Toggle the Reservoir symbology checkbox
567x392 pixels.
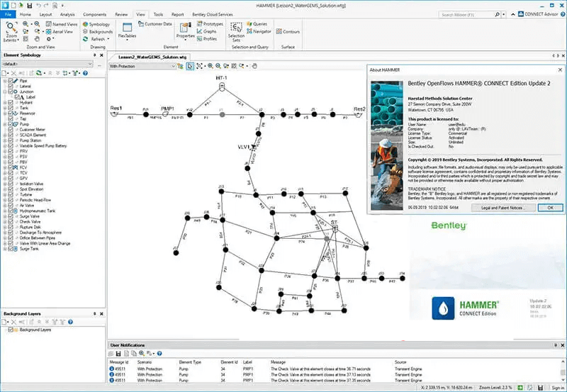(x=11, y=113)
